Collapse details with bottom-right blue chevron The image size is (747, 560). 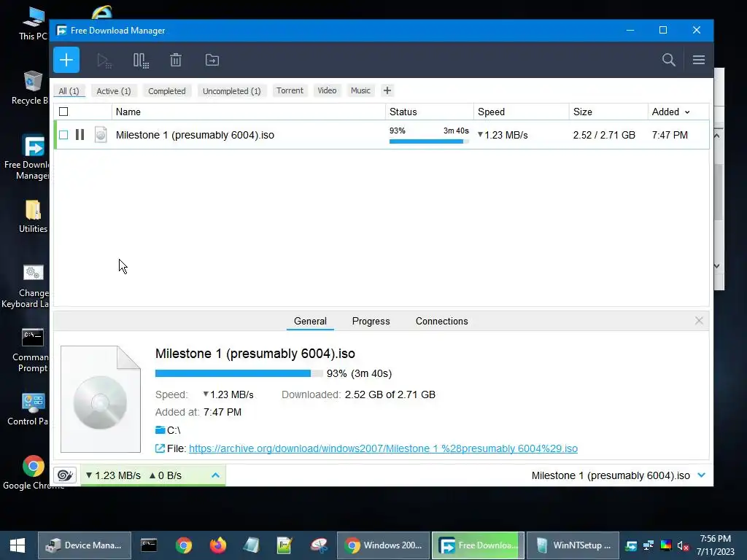(701, 475)
